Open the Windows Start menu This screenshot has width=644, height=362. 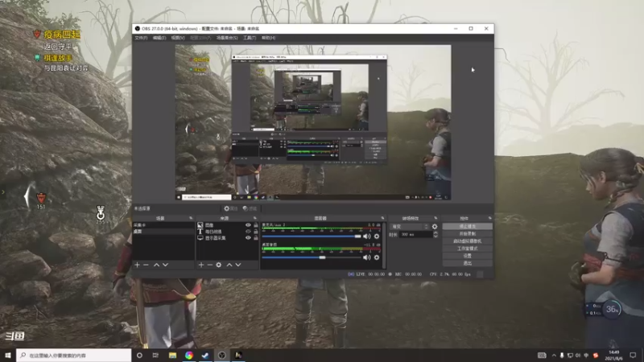(x=8, y=356)
